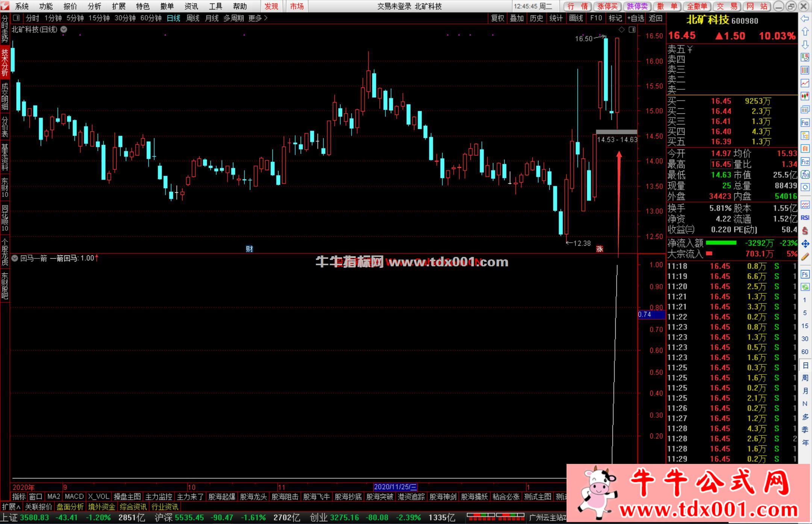Viewport: 812px width, 524px height.
Task: Select the pencil drawing tool icon
Action: click(805, 257)
